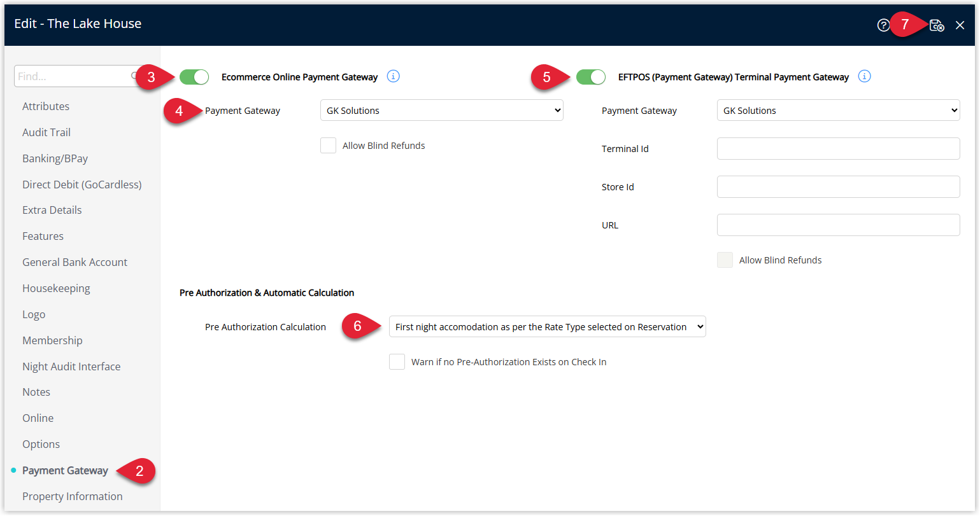The image size is (980, 516).
Task: Click the search magnifier in the Find box
Action: pyautogui.click(x=134, y=76)
